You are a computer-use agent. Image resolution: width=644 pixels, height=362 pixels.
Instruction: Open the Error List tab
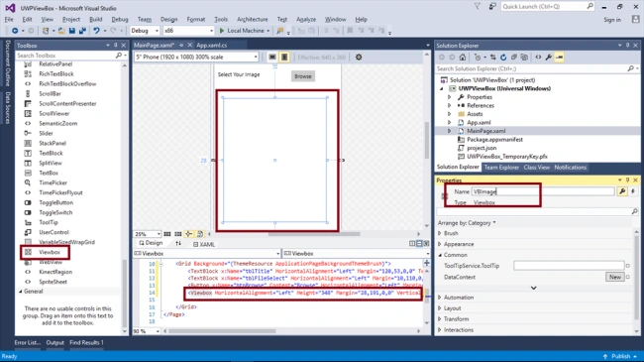[x=28, y=342]
